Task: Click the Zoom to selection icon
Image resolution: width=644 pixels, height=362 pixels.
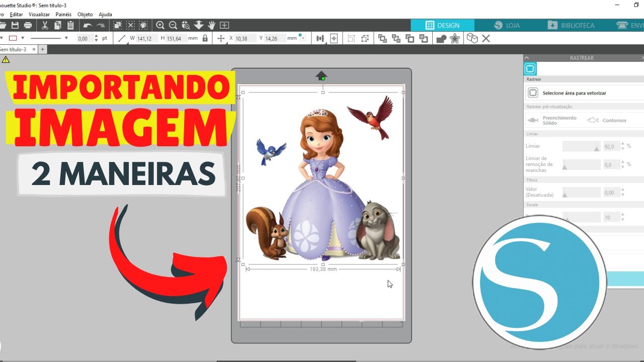Action: coord(186,25)
